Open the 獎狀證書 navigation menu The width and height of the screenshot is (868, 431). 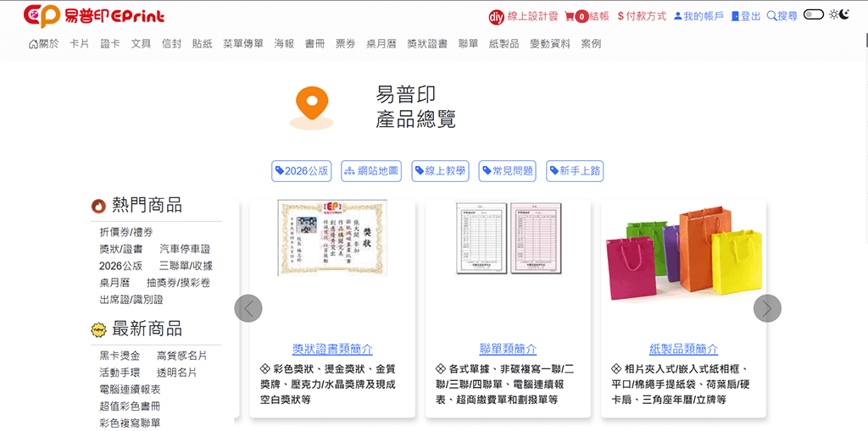tap(427, 44)
